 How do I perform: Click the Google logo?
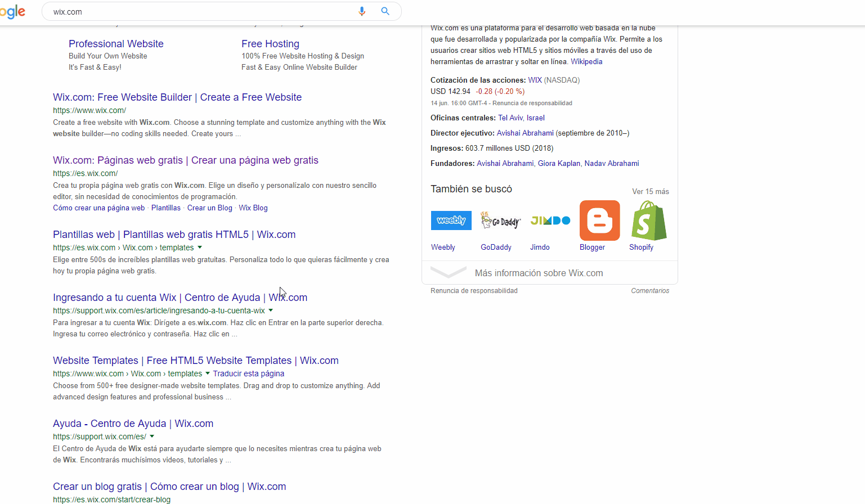click(12, 11)
